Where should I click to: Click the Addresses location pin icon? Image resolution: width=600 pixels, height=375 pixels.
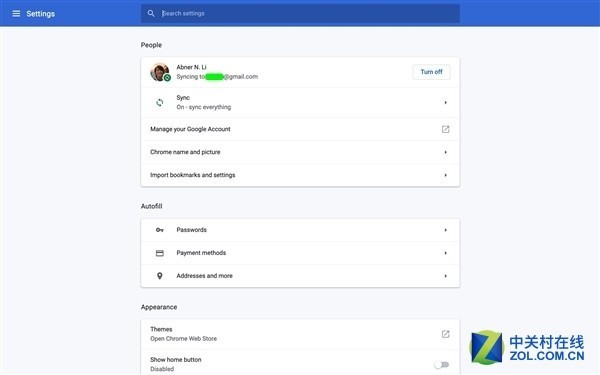160,276
